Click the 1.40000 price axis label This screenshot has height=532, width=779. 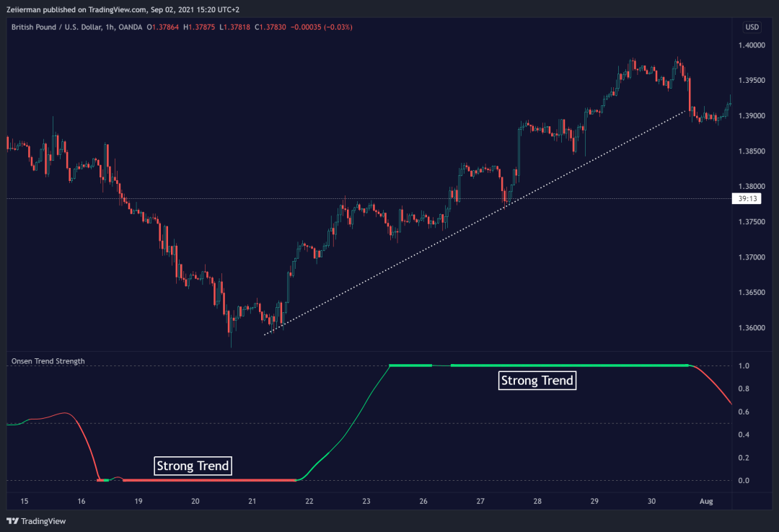tap(752, 45)
